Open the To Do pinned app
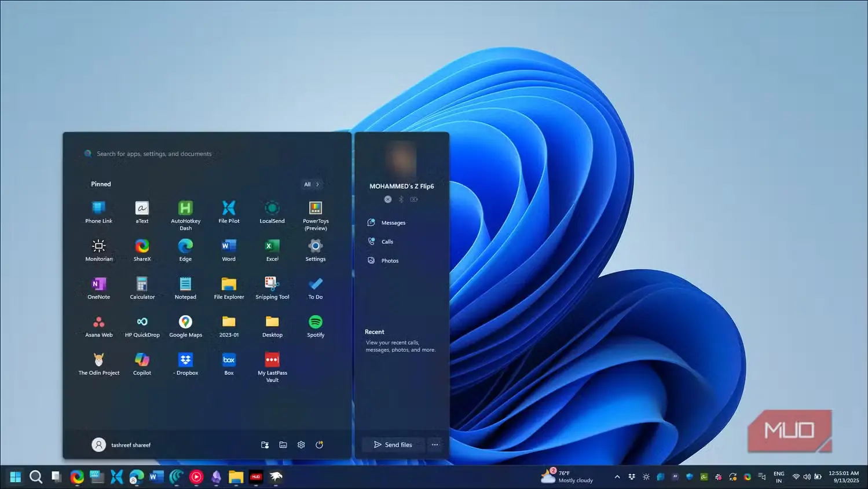 point(316,288)
